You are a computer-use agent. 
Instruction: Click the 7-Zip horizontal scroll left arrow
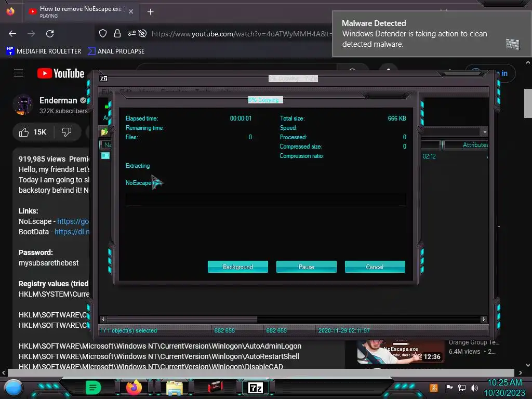point(103,320)
